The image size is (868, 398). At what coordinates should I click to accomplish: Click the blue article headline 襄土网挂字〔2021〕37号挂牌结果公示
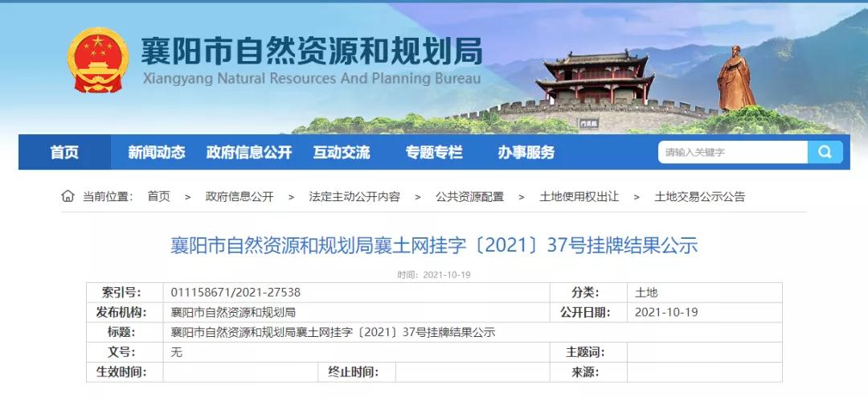pos(434,245)
